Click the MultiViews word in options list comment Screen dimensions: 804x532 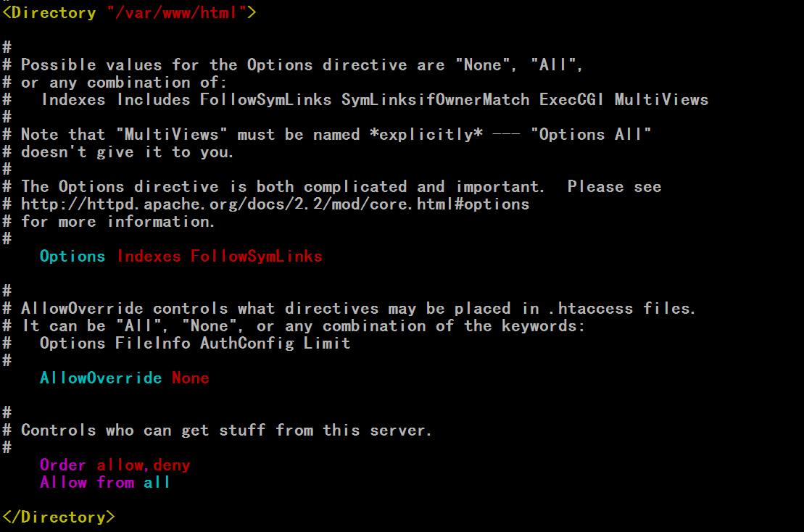click(661, 99)
